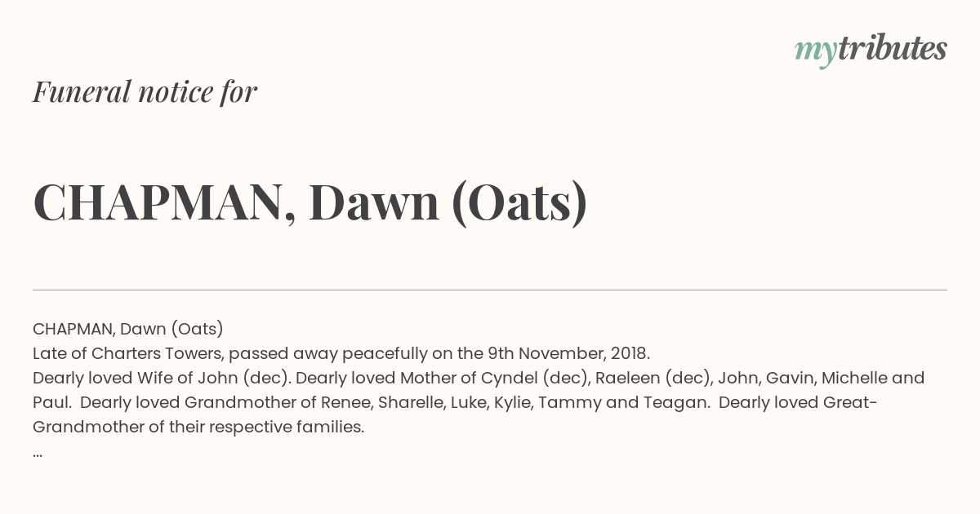
Task: Click the 'CHAPMAN, Dawn (Oats)' main title
Action: (x=310, y=202)
